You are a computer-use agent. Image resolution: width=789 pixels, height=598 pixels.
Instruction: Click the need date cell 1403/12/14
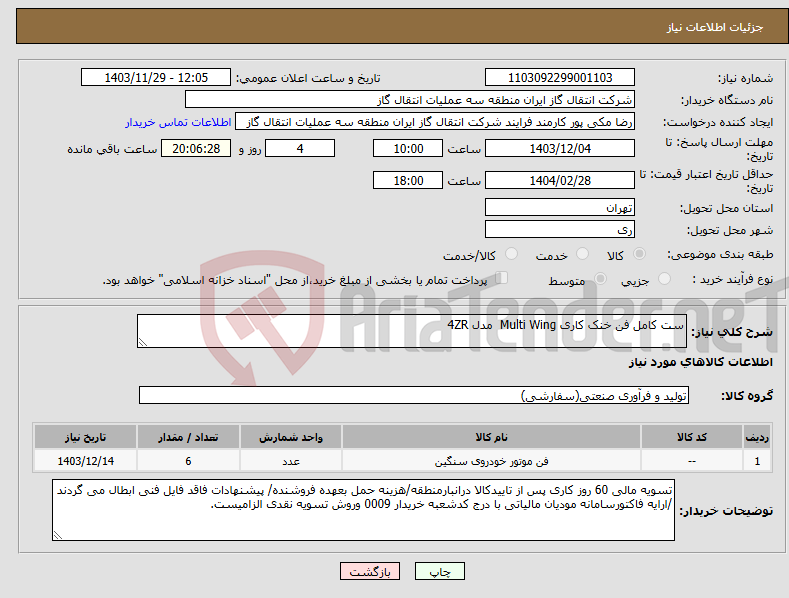click(86, 461)
